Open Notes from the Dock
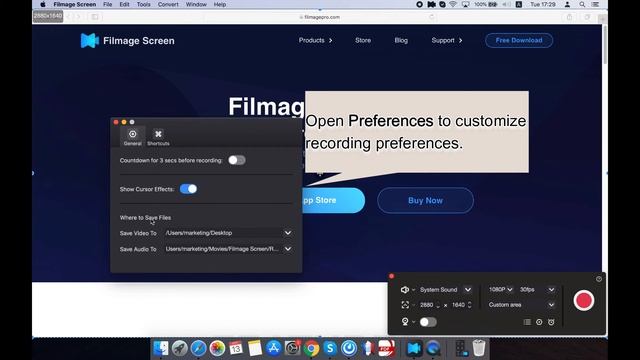Image resolution: width=640 pixels, height=360 pixels. [255, 348]
